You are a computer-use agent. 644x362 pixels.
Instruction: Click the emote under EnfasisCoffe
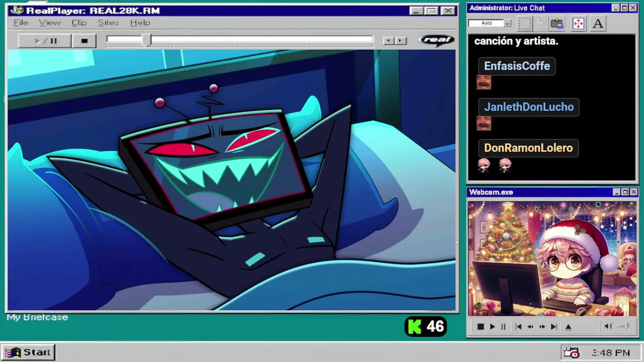484,82
